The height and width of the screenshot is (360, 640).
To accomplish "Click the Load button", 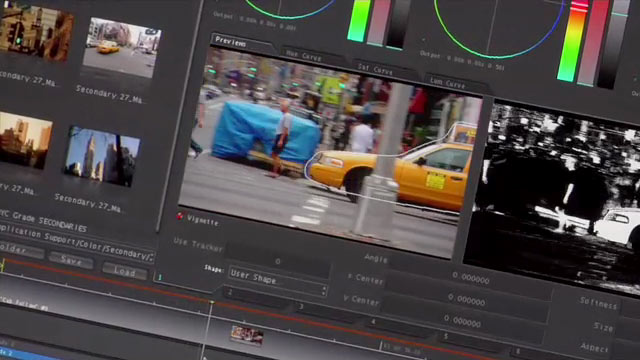I will pyautogui.click(x=124, y=271).
